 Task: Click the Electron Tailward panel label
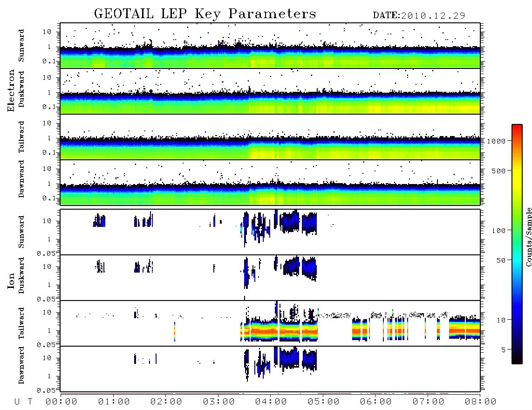click(21, 137)
